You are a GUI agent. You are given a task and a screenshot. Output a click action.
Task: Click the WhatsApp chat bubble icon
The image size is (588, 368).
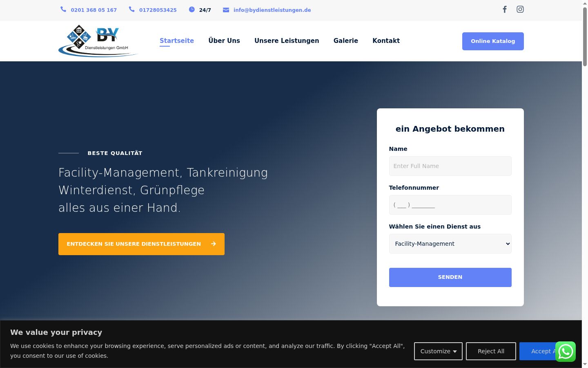(x=566, y=352)
